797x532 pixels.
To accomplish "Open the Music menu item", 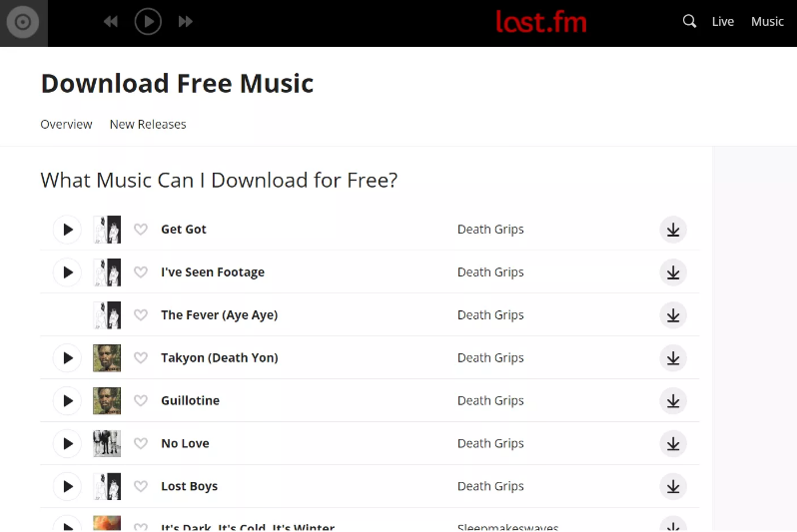I will (x=767, y=21).
